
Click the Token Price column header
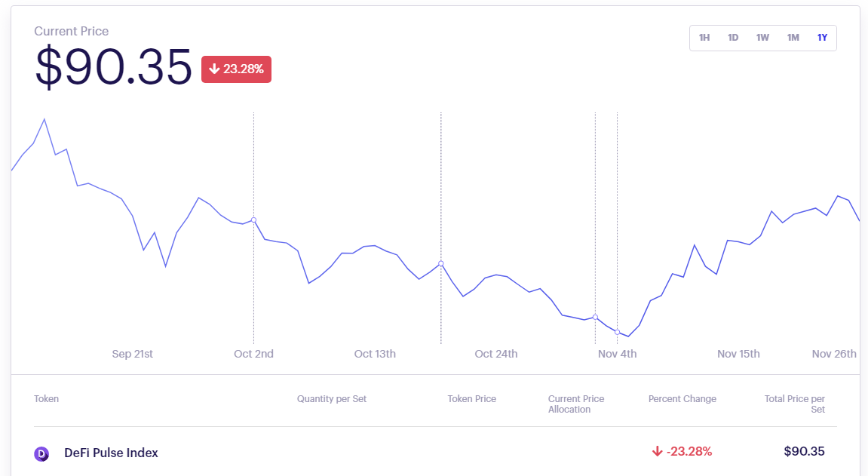coord(471,399)
